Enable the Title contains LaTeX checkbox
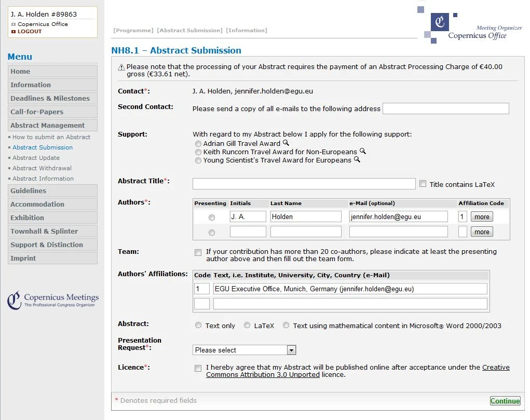 [x=423, y=183]
